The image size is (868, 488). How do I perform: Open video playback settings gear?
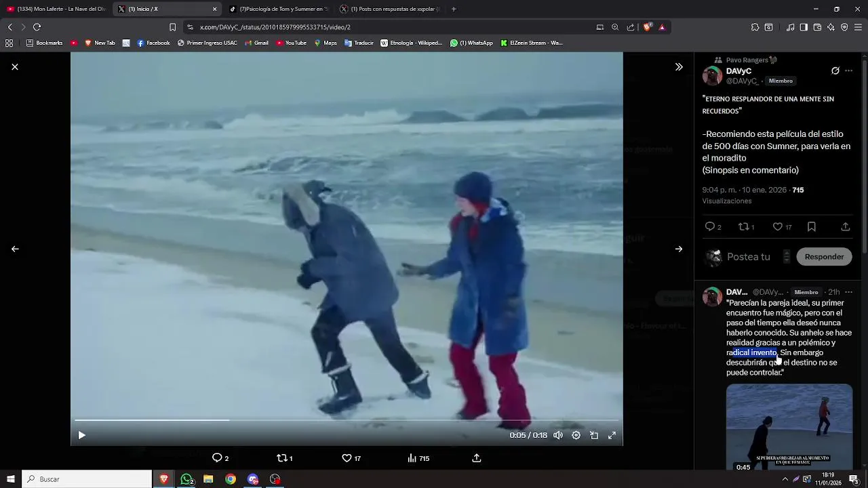pyautogui.click(x=576, y=435)
